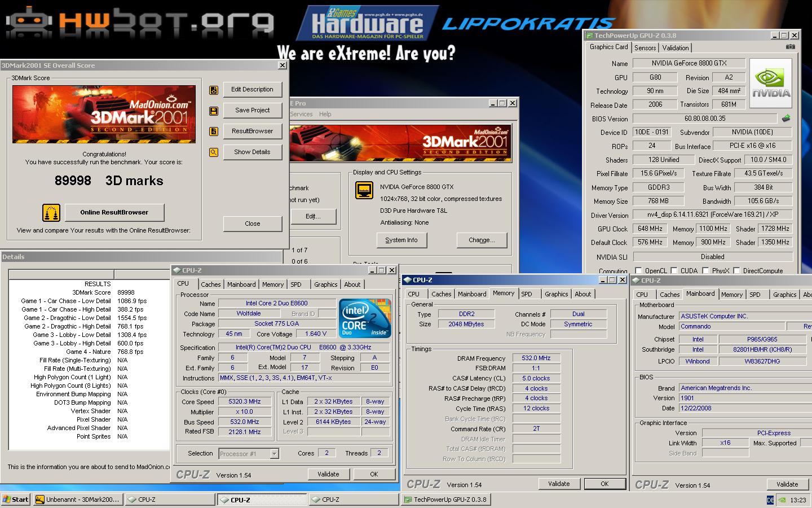Click the ResultBrowser button
Screen dimensions: 812x508
(x=252, y=132)
